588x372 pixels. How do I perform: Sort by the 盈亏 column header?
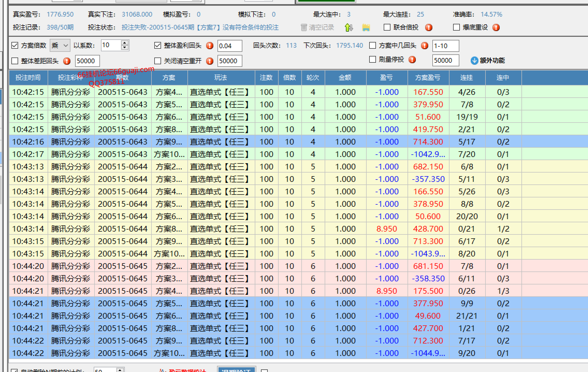(x=387, y=77)
